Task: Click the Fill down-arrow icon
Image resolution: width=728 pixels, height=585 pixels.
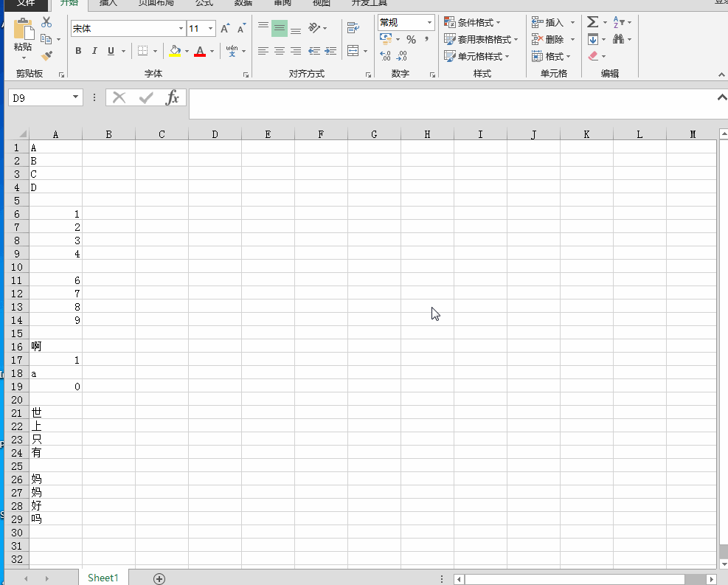Action: (x=592, y=39)
